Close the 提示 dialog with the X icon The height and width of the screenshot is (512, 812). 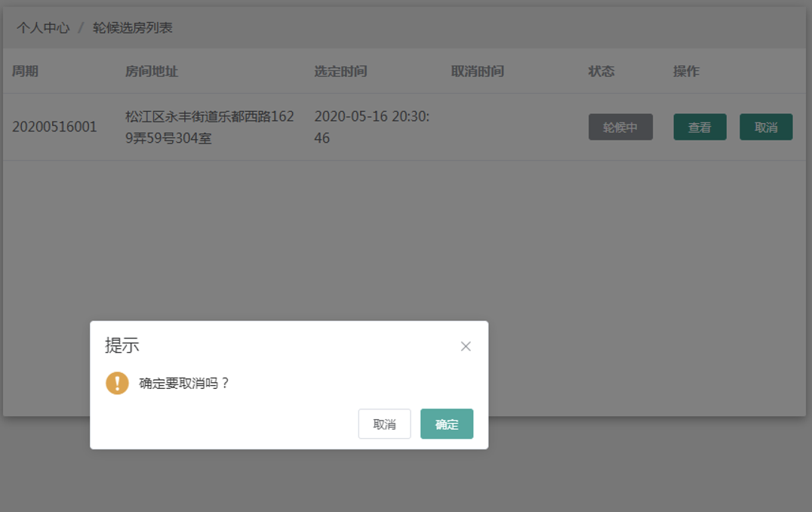pyautogui.click(x=466, y=347)
